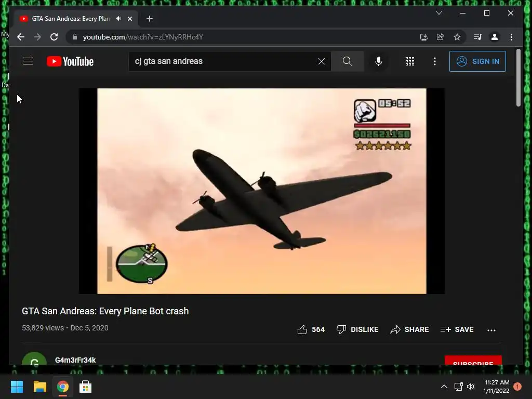
Task: Open network tray icon
Action: click(x=458, y=387)
